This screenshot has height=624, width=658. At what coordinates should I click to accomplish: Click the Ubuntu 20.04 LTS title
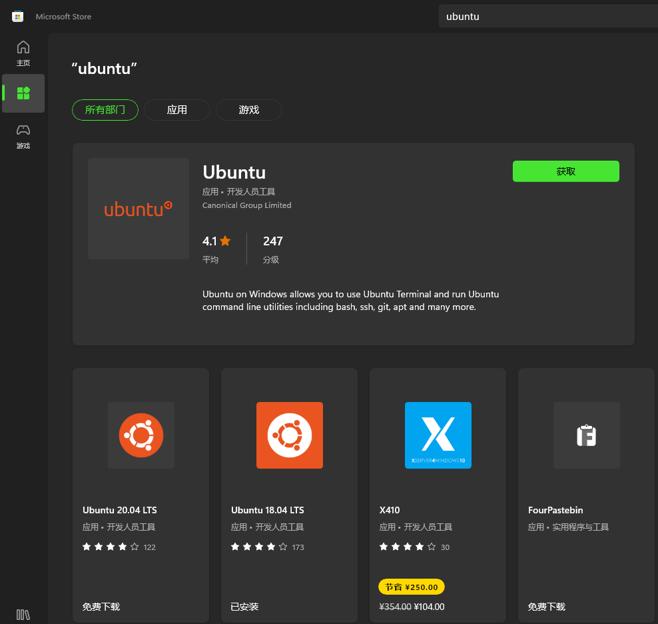(x=120, y=510)
